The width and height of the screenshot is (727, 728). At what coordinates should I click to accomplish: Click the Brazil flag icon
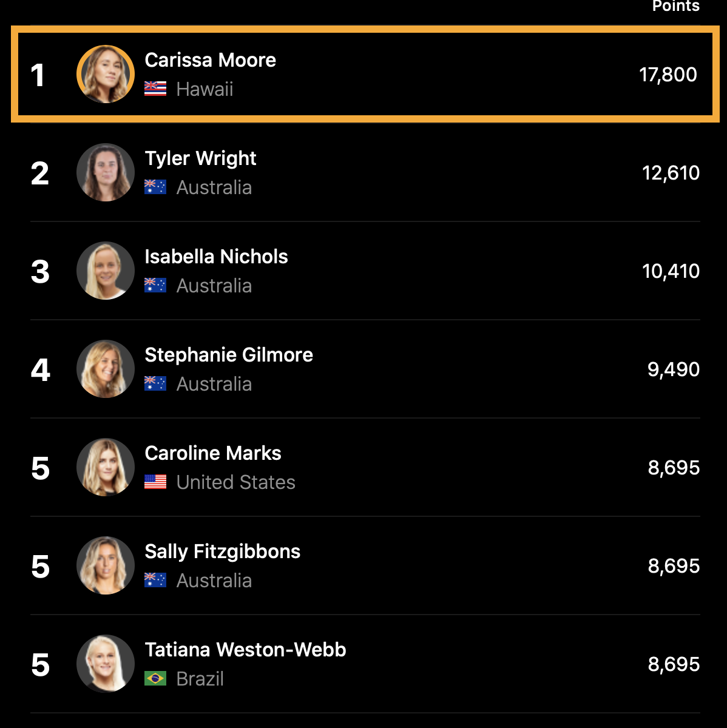tap(155, 679)
